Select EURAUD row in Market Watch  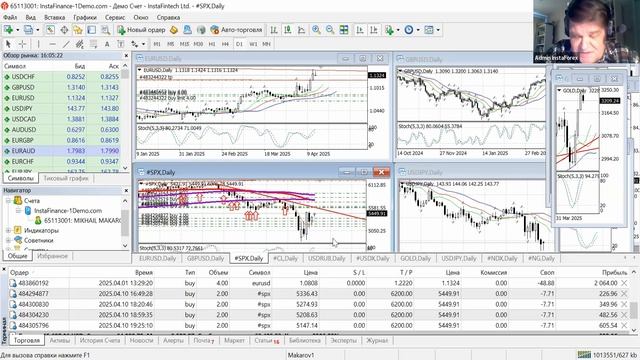click(x=61, y=151)
